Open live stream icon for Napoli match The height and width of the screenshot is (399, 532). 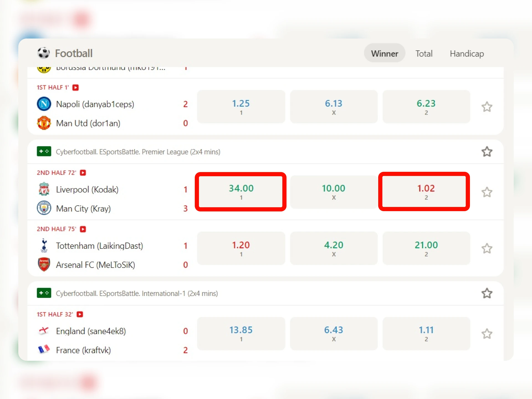pos(75,88)
